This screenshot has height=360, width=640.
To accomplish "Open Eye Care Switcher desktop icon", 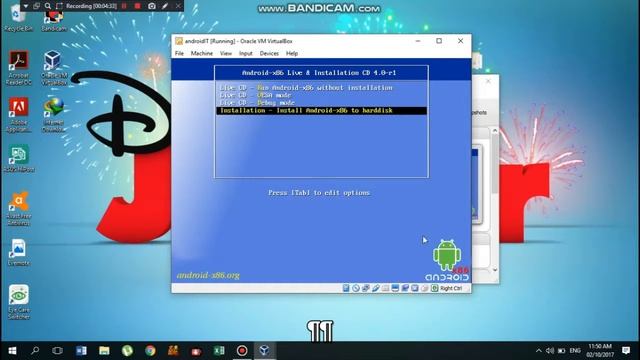I will tap(18, 302).
